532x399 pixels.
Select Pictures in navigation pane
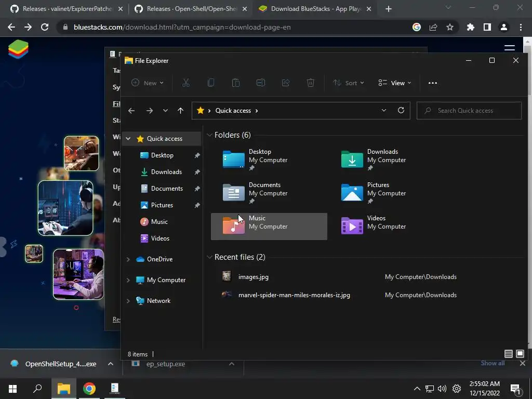pyautogui.click(x=162, y=205)
